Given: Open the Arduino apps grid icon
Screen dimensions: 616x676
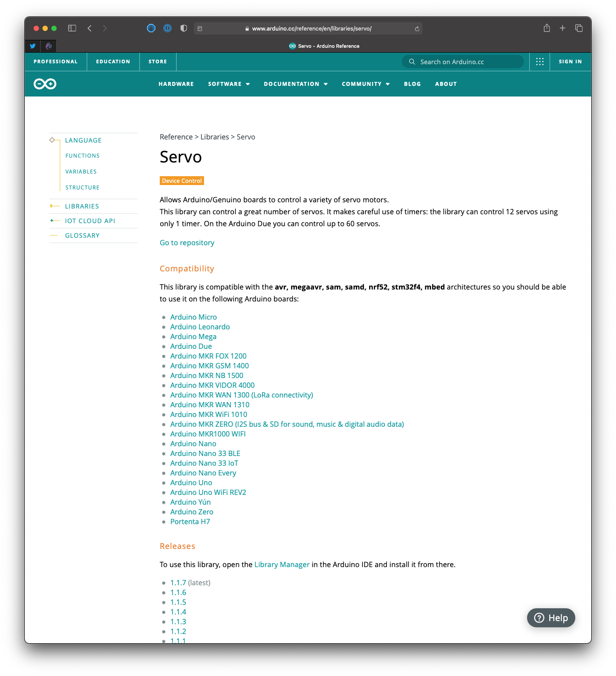Looking at the screenshot, I should pyautogui.click(x=539, y=62).
